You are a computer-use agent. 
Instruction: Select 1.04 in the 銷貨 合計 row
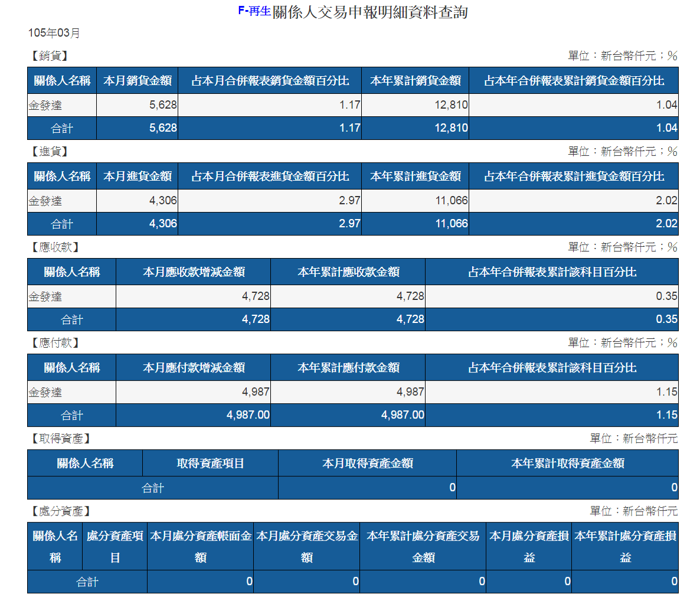(667, 128)
